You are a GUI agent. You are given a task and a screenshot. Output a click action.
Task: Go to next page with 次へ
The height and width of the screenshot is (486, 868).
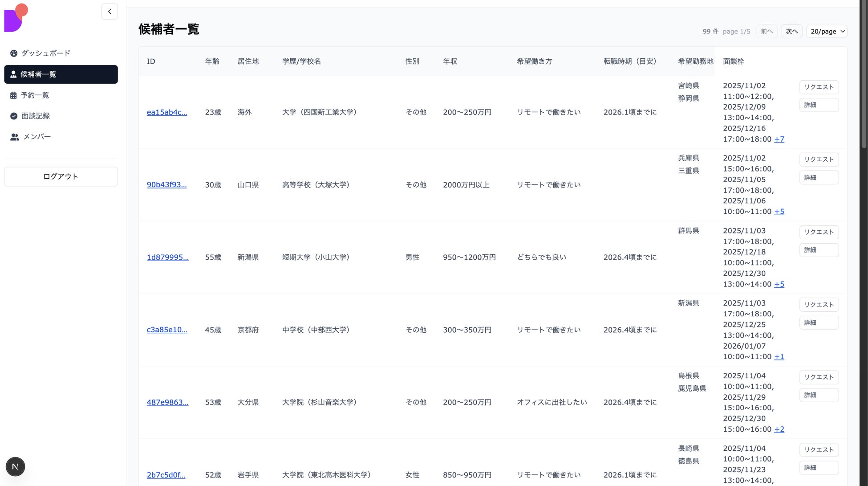coord(791,31)
